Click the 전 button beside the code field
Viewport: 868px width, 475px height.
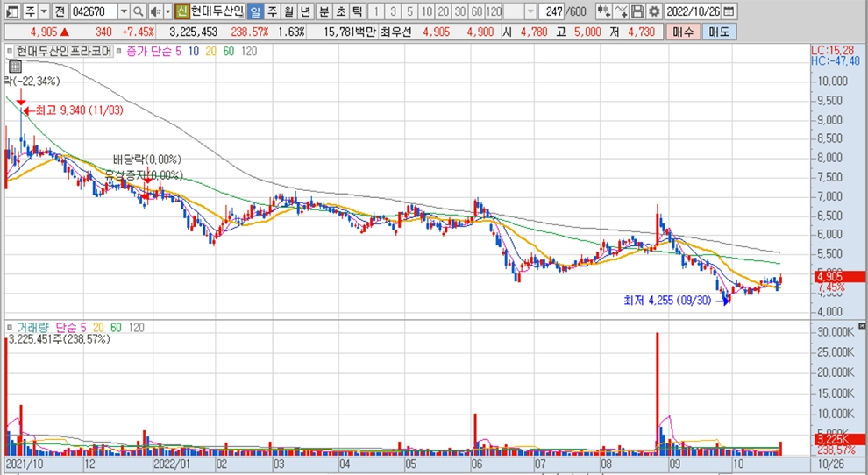(60, 11)
